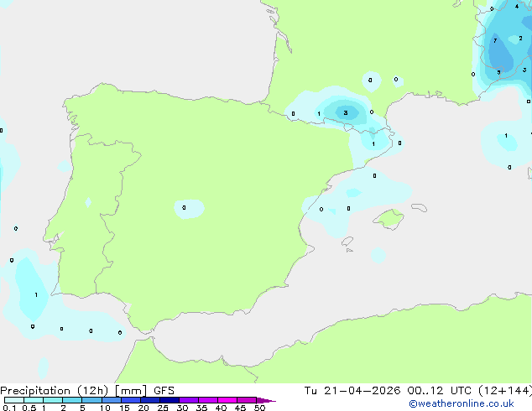Click the '3' value over the Pyrenees
The image size is (532, 411).
point(346,113)
